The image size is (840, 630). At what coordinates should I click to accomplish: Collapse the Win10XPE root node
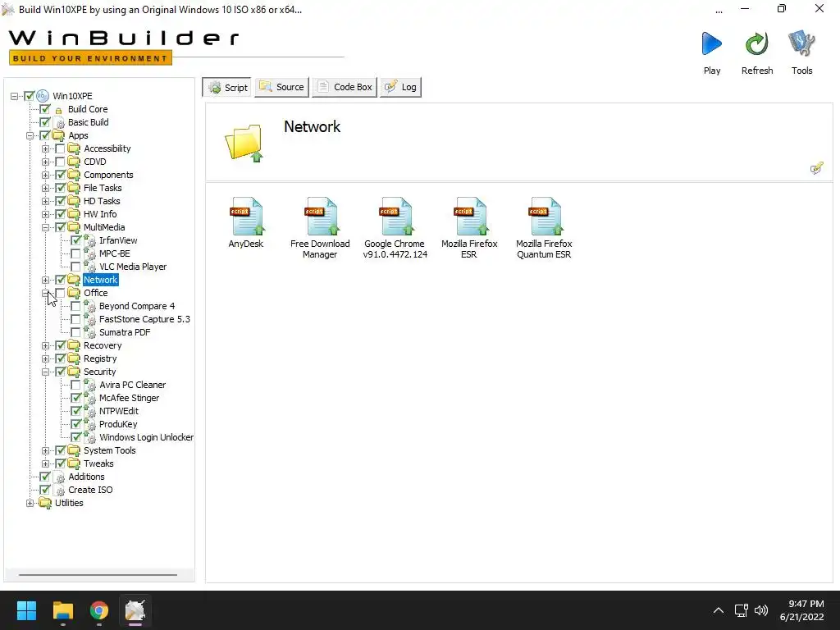click(15, 97)
